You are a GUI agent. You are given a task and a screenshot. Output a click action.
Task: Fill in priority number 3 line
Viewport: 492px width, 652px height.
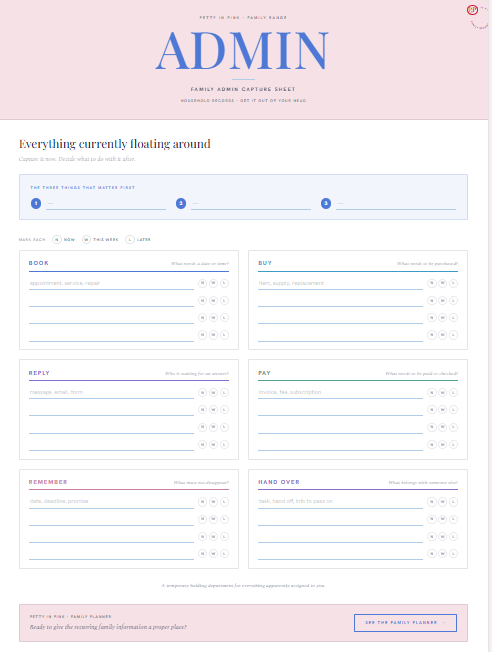click(396, 204)
